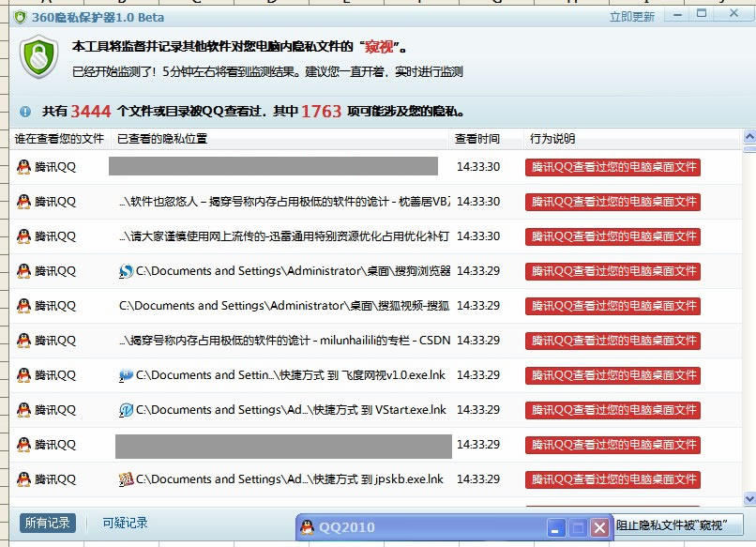Minimize the QQ2010 window
Screen dimensions: 756x547
[x=556, y=527]
